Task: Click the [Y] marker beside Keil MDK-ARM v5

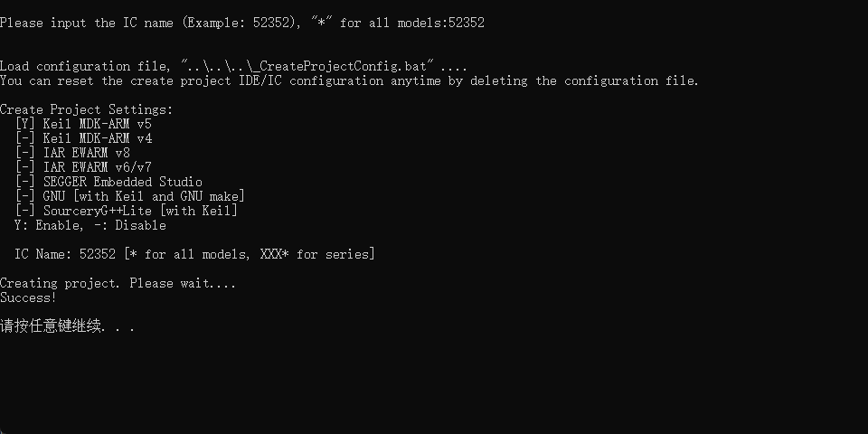Action: click(24, 124)
